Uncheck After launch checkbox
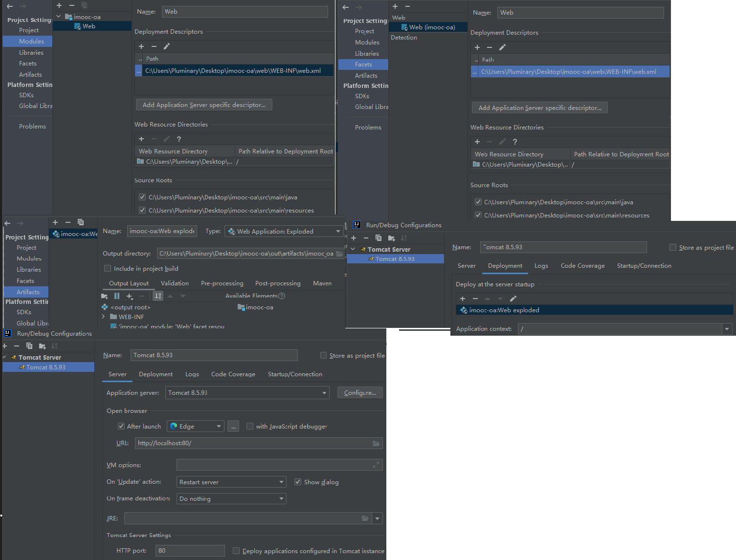This screenshot has width=736, height=560. point(121,426)
